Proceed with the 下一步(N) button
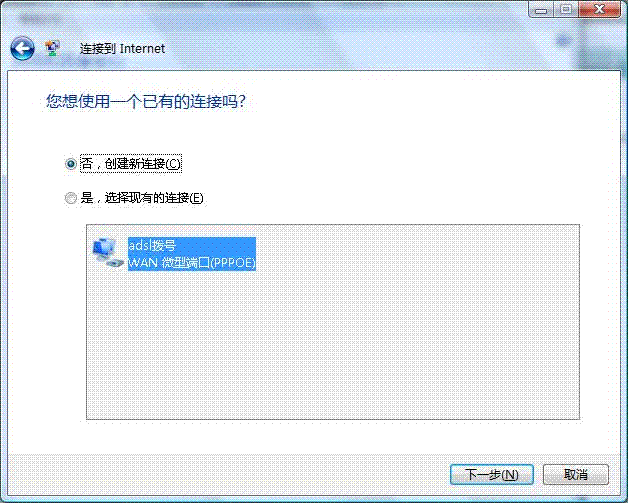The width and height of the screenshot is (628, 503). coord(491,475)
